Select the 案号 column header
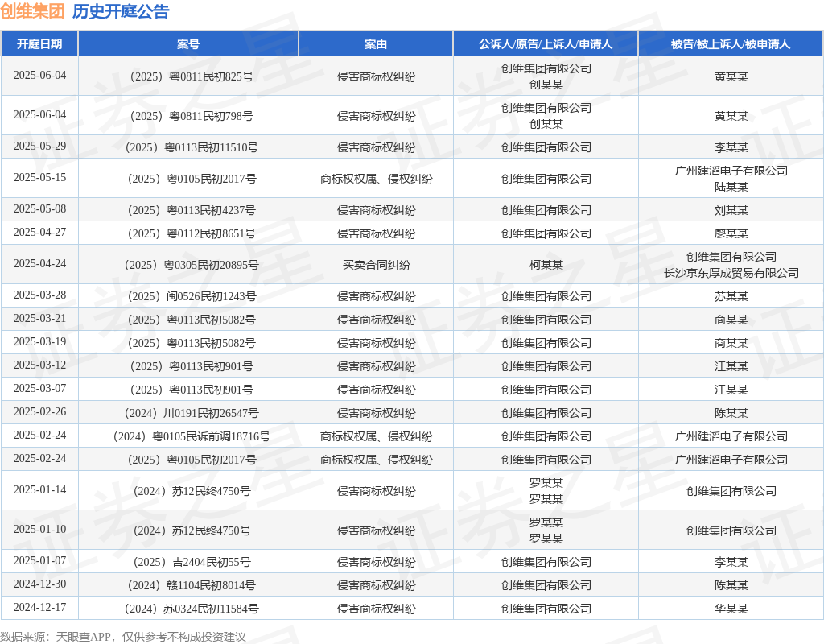The width and height of the screenshot is (824, 644). (188, 44)
